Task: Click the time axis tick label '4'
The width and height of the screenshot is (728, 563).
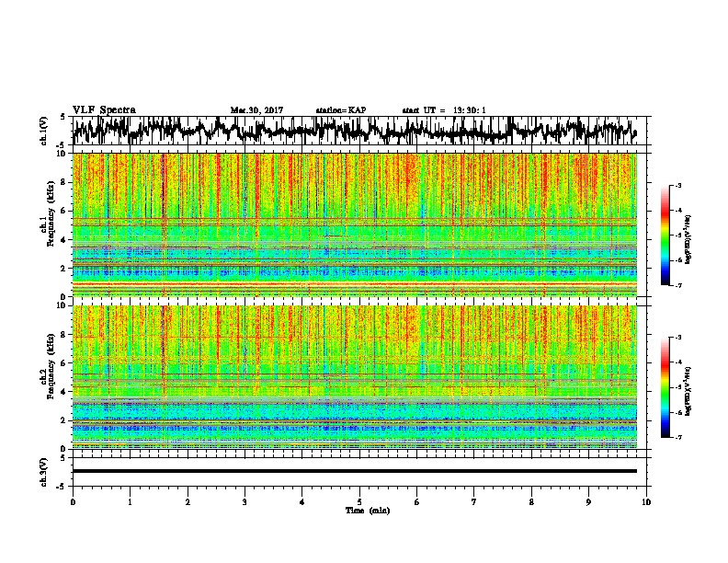Action: click(302, 502)
